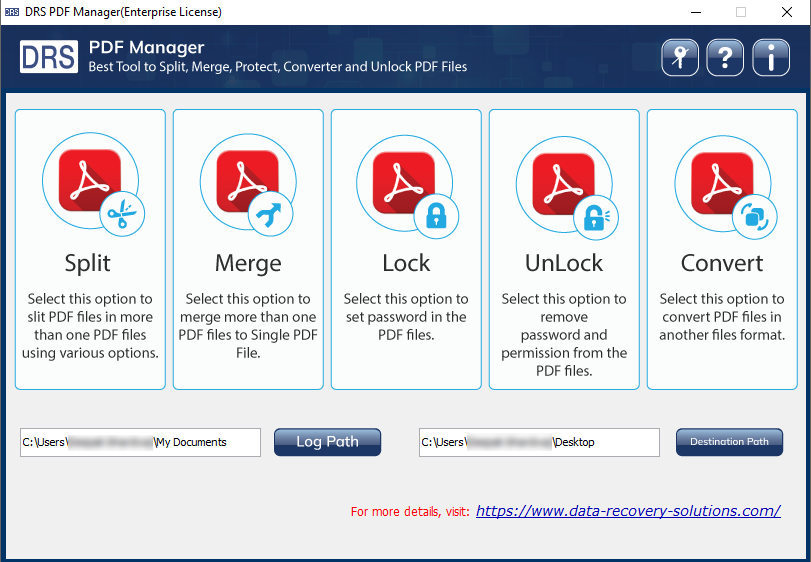Click the Log Path button
The height and width of the screenshot is (562, 811).
pos(327,442)
